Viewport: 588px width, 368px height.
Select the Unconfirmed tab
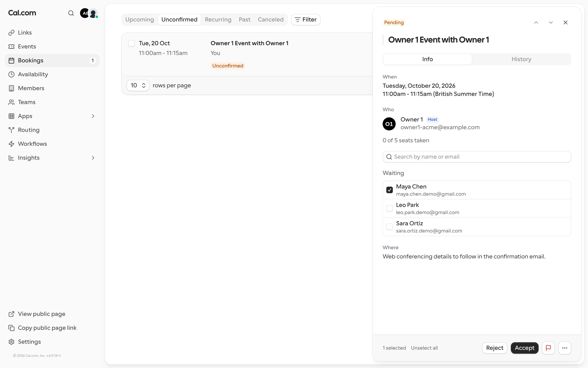coord(179,19)
